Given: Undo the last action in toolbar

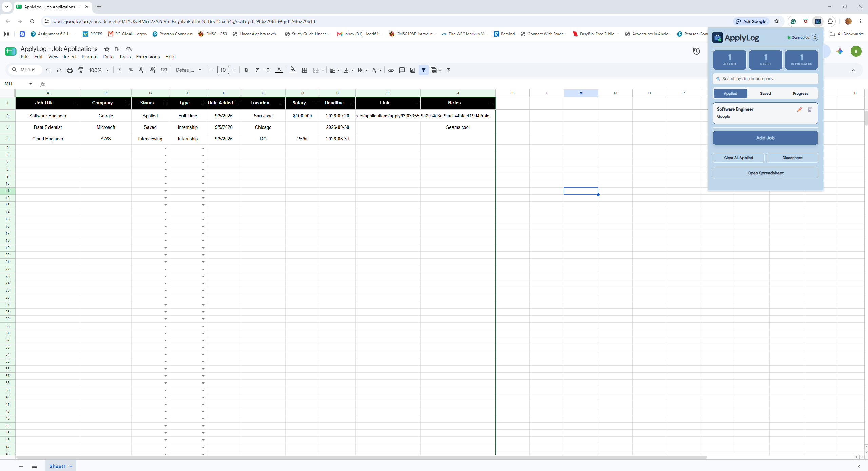Looking at the screenshot, I should (x=48, y=70).
